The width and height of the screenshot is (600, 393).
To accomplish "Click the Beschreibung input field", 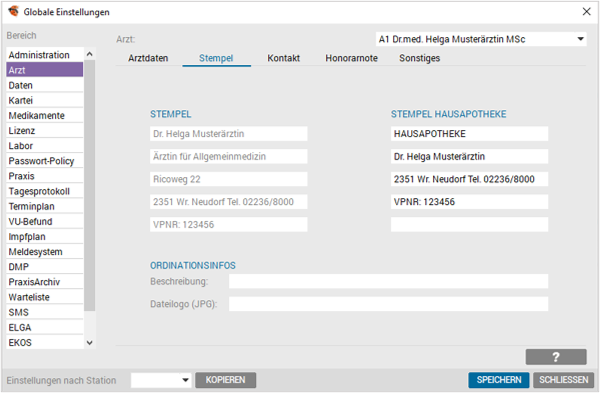I will point(388,281).
